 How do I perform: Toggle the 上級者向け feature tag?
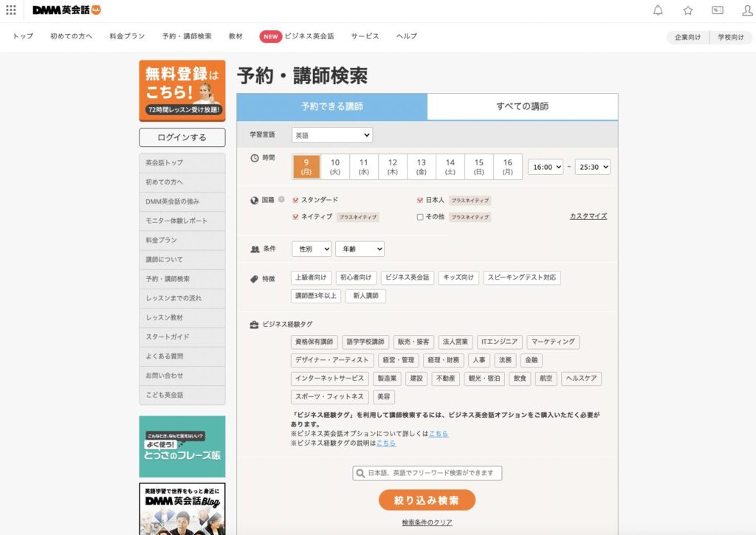[311, 277]
